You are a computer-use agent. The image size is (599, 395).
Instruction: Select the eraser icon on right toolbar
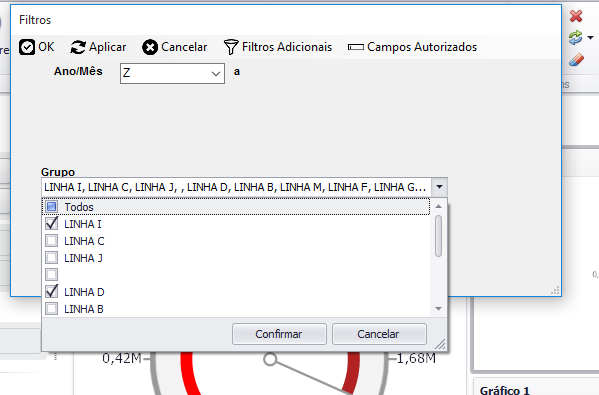[576, 60]
